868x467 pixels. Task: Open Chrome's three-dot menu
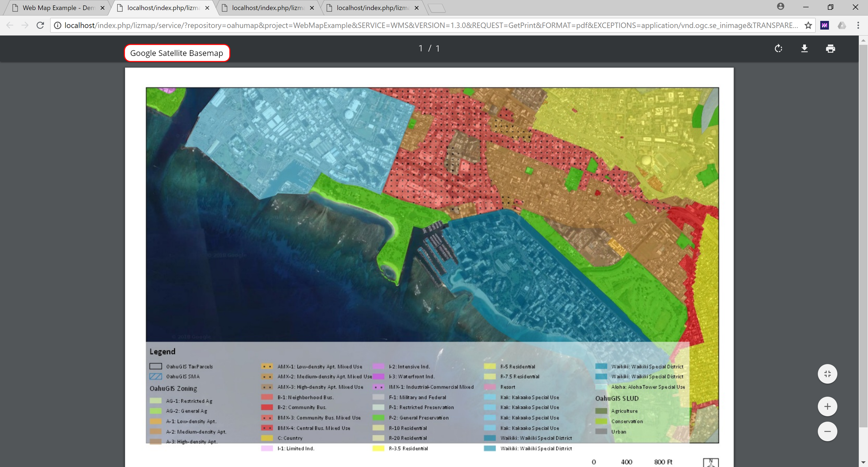tap(858, 25)
